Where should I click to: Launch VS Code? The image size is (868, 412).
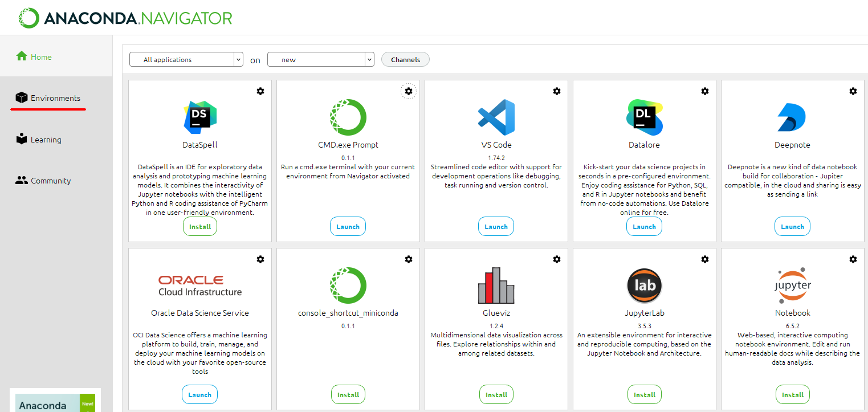(496, 226)
